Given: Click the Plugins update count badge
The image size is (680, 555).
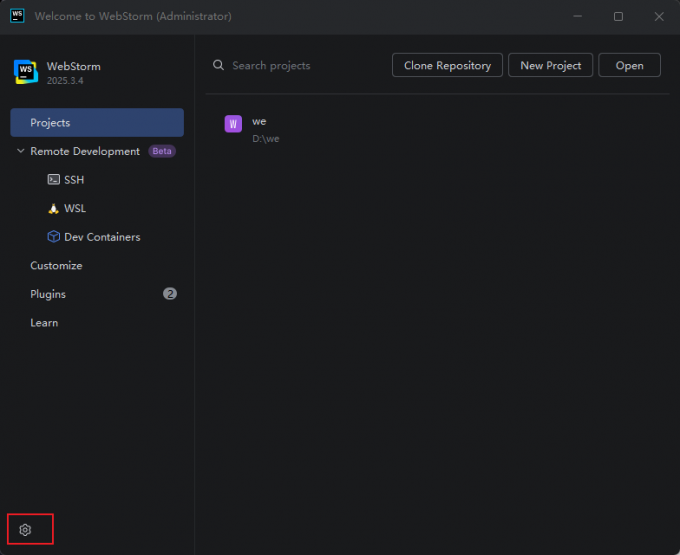Looking at the screenshot, I should (x=170, y=294).
